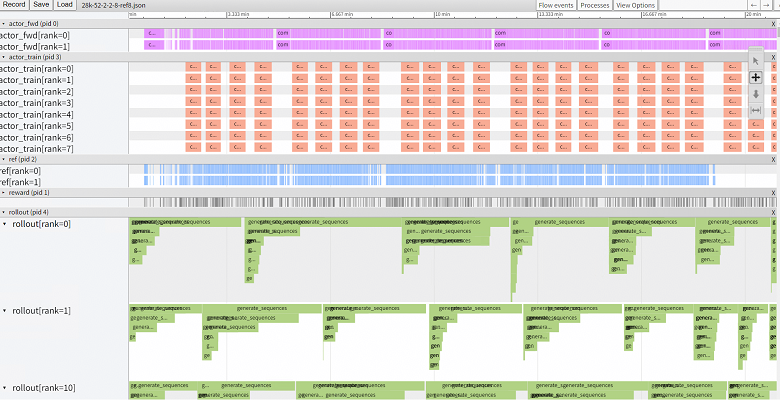Collapse the actor_fwd (pid 0) group
Image resolution: width=780 pixels, height=400 pixels.
click(x=4, y=23)
